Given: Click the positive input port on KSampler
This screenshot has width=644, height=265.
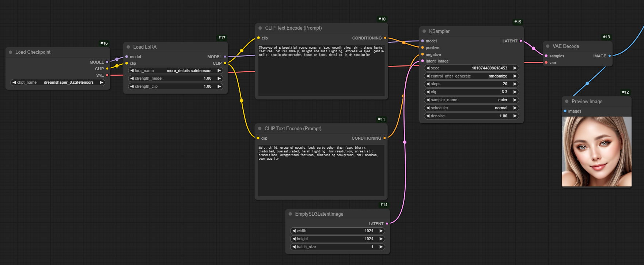Looking at the screenshot, I should 423,48.
